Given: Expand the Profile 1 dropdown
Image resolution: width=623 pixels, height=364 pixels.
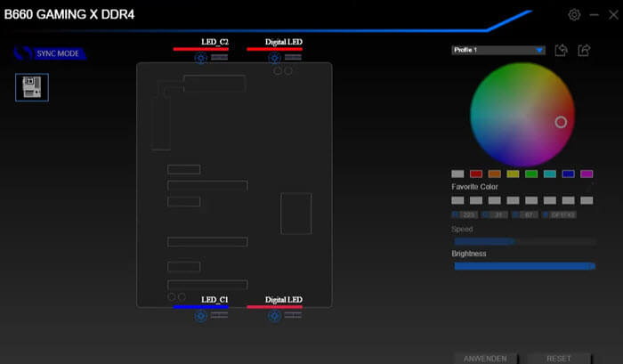Looking at the screenshot, I should coord(498,50).
